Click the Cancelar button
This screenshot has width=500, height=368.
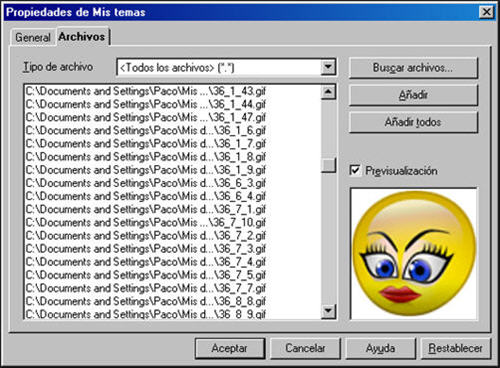pos(305,349)
